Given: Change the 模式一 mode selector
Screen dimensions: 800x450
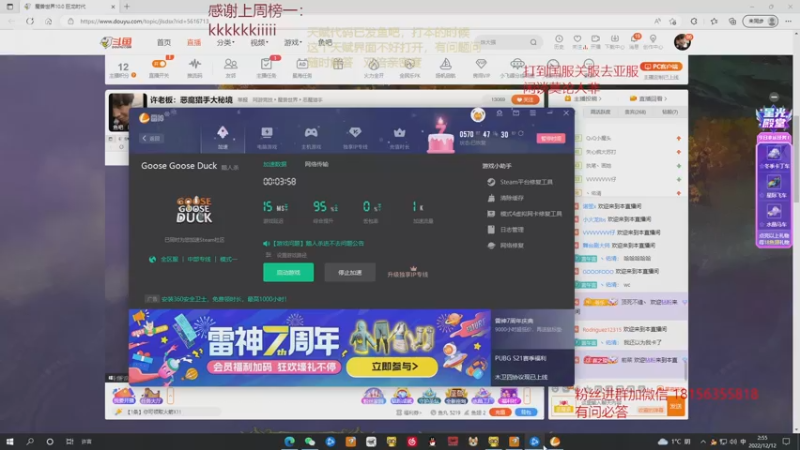Looking at the screenshot, I should point(228,259).
